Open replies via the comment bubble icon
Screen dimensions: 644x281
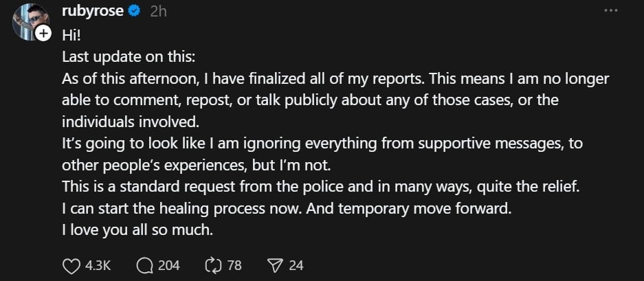[144, 265]
